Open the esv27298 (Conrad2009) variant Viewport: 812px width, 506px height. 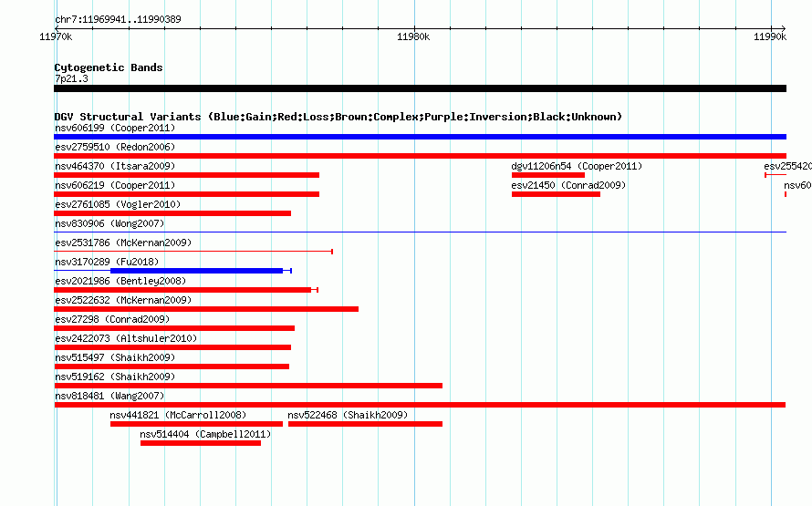pyautogui.click(x=112, y=319)
